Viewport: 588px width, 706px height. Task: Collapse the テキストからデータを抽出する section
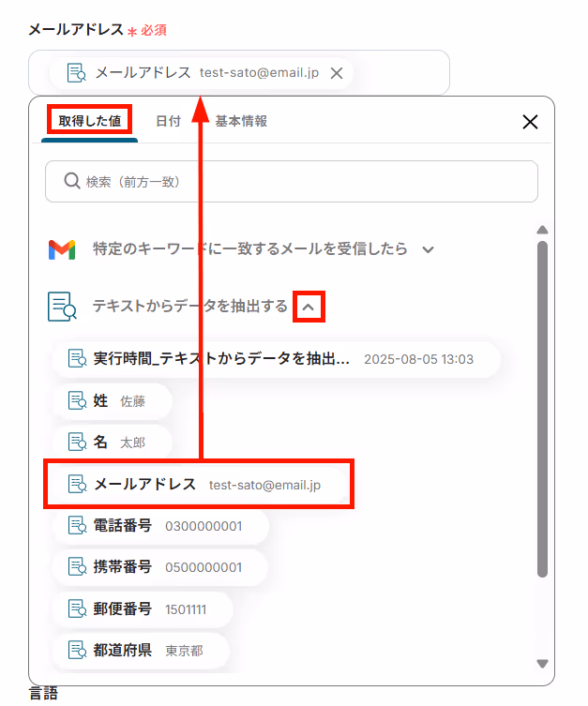[x=309, y=308]
